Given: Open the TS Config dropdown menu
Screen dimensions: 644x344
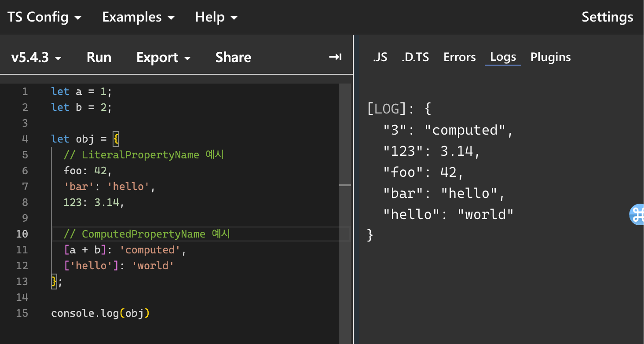Looking at the screenshot, I should click(x=44, y=17).
